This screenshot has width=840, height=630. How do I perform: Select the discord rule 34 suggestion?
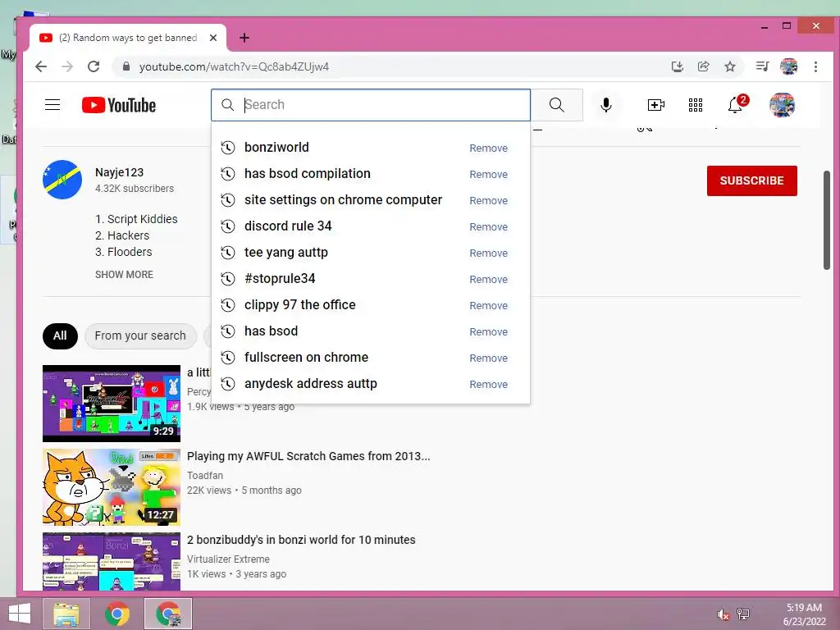(x=371, y=226)
